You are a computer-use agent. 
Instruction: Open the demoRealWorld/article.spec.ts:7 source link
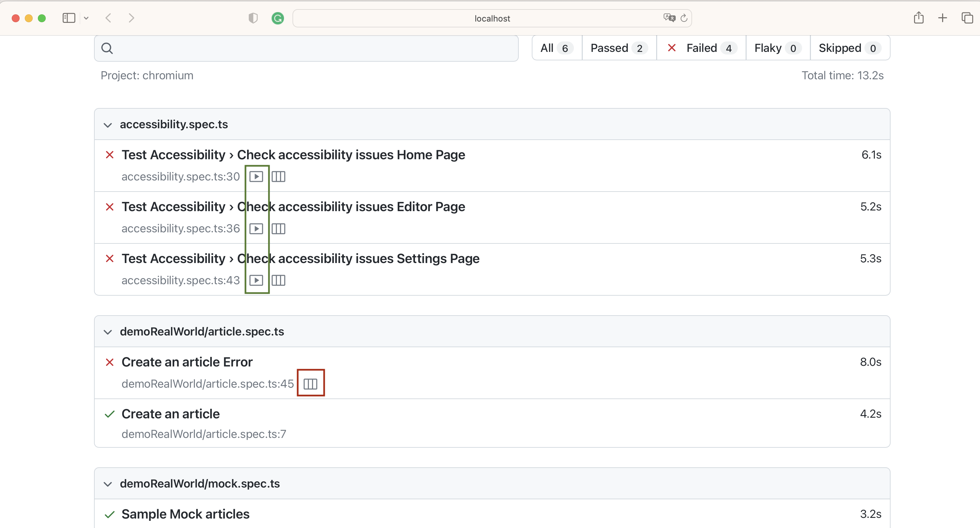pos(203,434)
